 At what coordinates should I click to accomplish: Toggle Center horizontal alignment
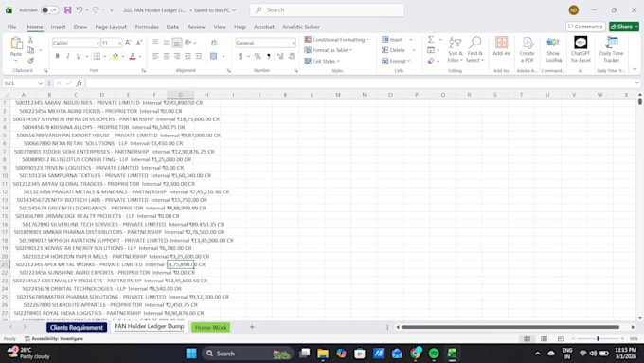coord(167,56)
